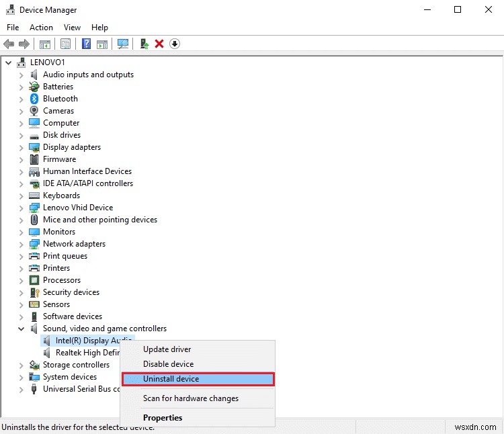Collapse the LENOVO1 root node
This screenshot has width=504, height=434.
click(9, 62)
